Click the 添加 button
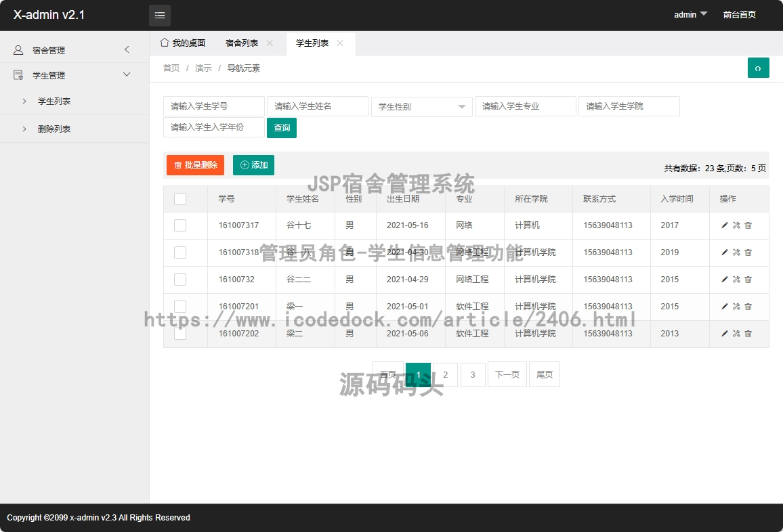 click(x=254, y=165)
